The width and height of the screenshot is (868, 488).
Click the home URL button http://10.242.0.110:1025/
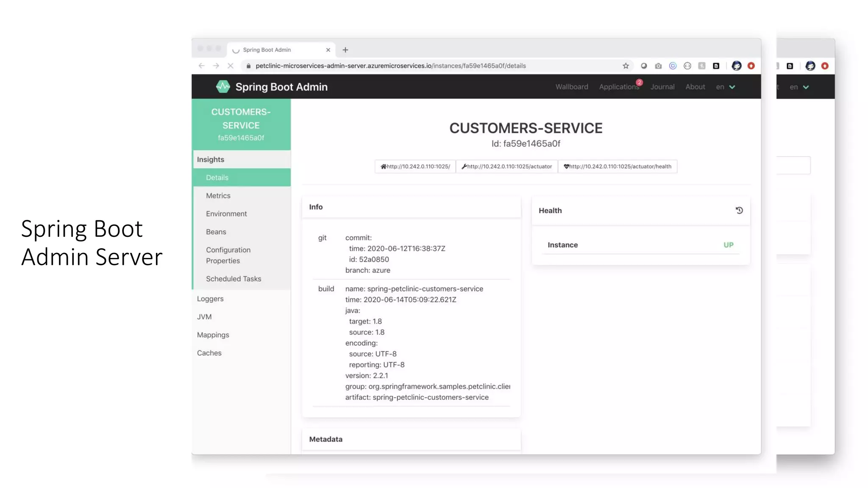tap(415, 166)
